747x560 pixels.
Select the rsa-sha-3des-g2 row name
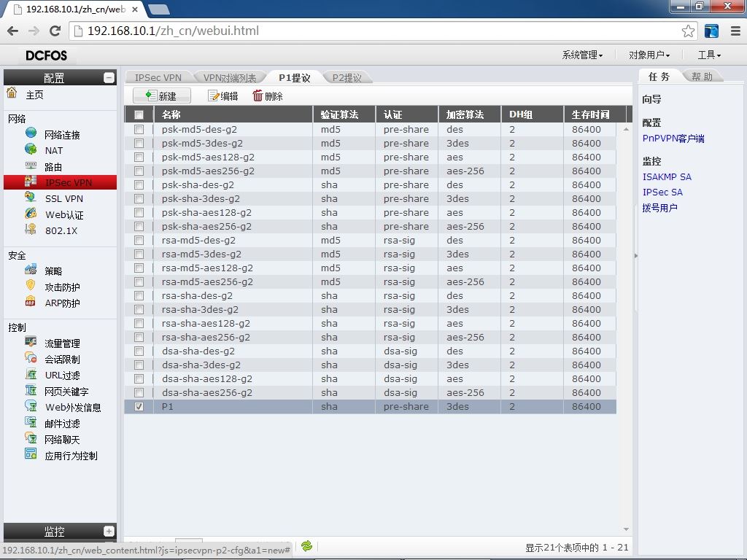(200, 309)
